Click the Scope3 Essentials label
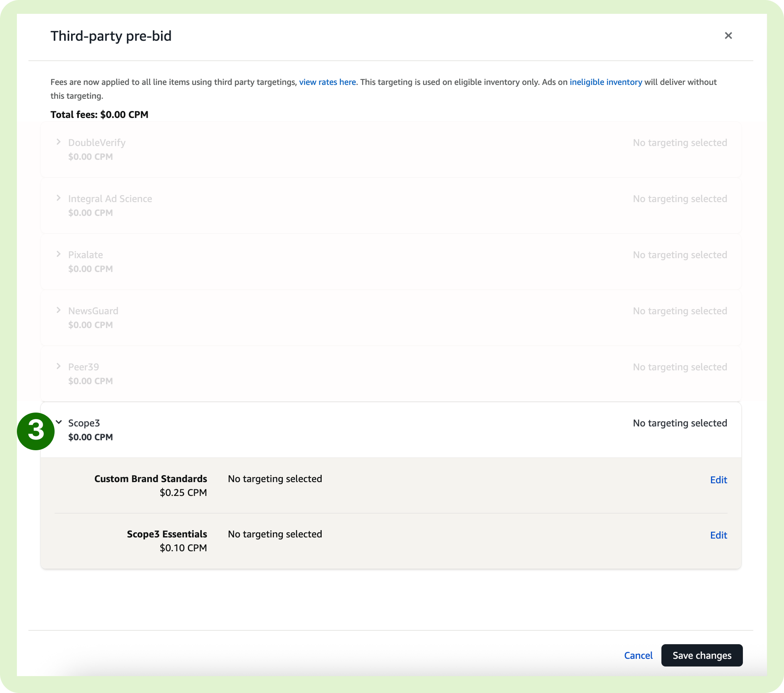784x693 pixels. (x=167, y=534)
